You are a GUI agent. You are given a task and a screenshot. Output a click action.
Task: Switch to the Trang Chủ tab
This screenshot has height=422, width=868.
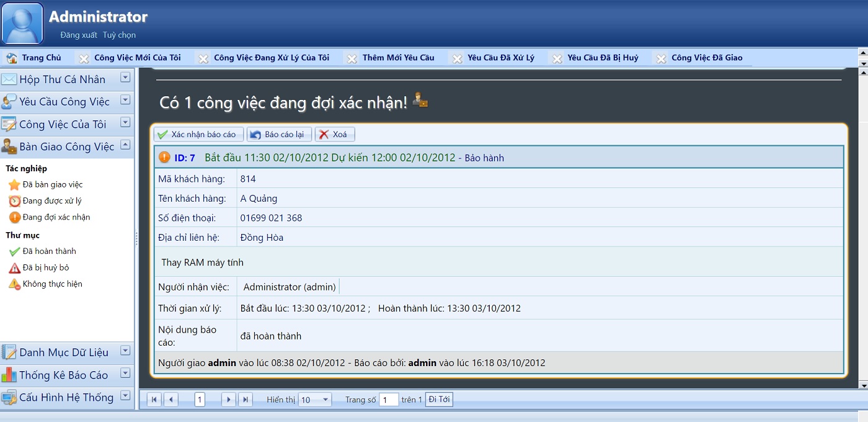pos(35,58)
